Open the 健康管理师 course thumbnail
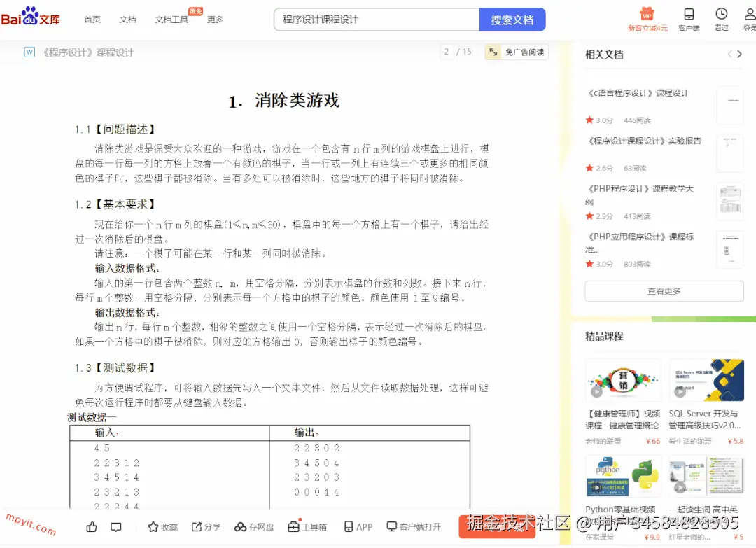The height and width of the screenshot is (548, 756). coord(623,381)
